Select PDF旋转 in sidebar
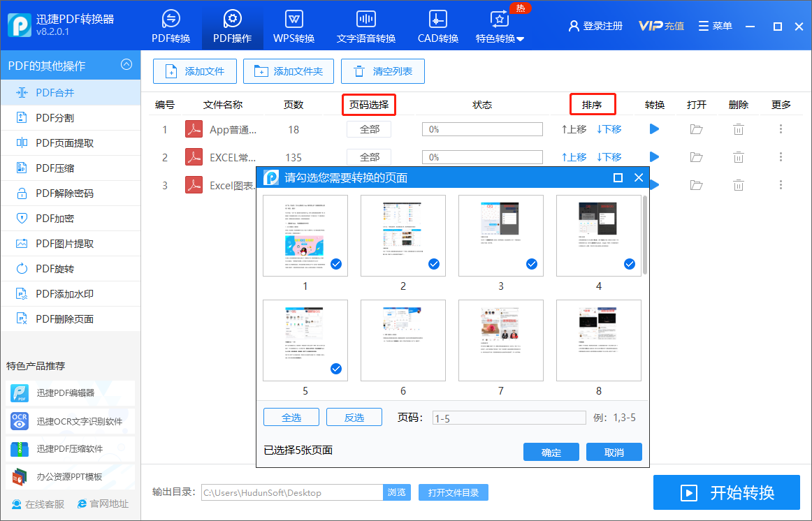Viewport: 812px width, 521px height. pyautogui.click(x=71, y=269)
